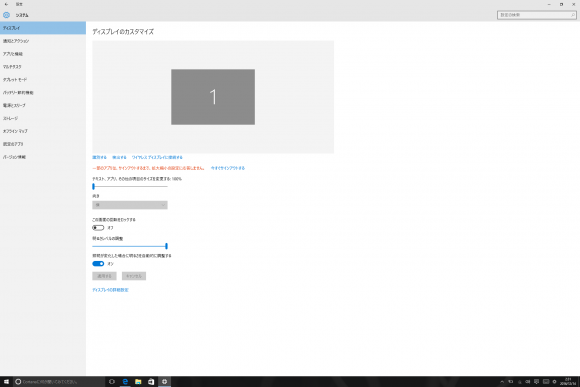580x387 pixels.
Task: Click the search magnifier in settings search box
Action: [573, 15]
